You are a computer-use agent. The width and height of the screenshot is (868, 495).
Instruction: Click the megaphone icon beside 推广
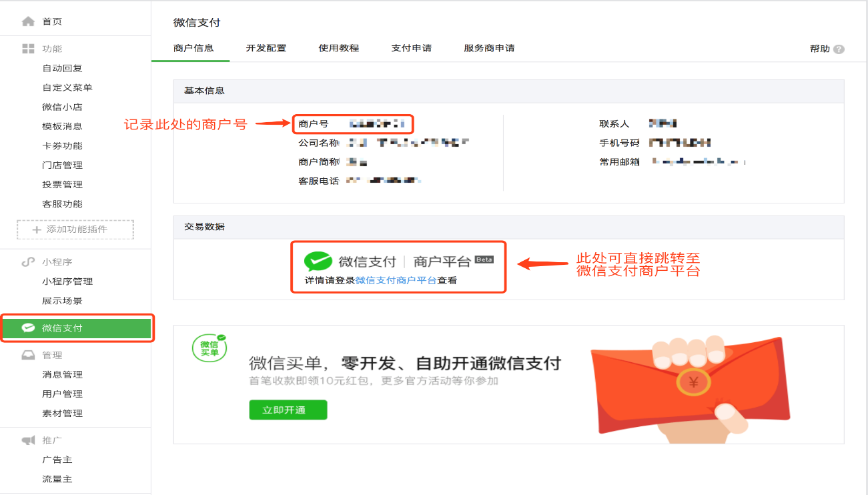pyautogui.click(x=28, y=440)
